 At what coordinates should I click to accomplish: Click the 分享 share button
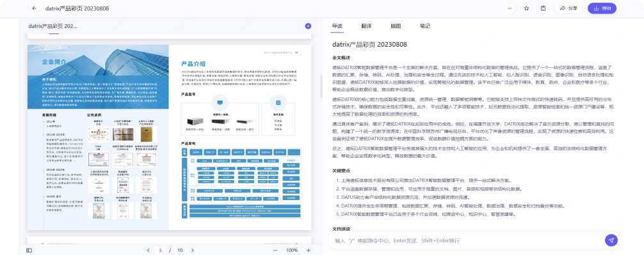(568, 8)
